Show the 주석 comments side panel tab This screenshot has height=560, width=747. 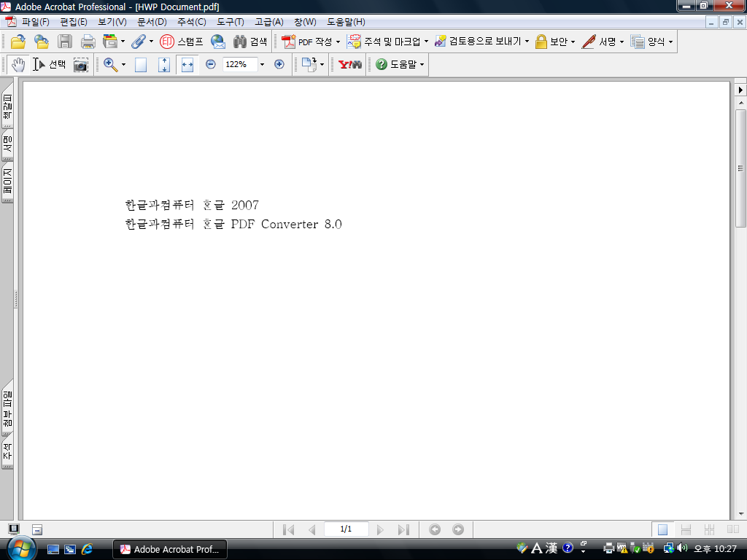[7, 451]
